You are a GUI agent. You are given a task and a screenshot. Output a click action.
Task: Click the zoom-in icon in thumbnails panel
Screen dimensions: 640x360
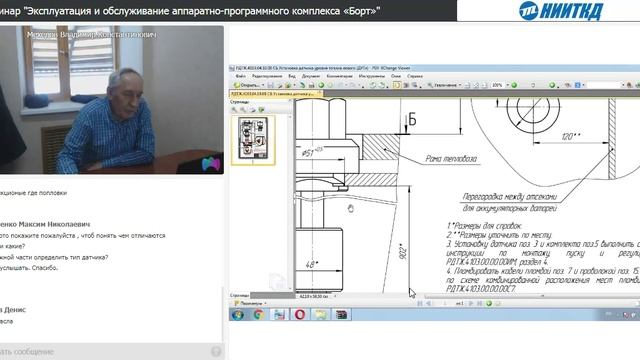243,109
